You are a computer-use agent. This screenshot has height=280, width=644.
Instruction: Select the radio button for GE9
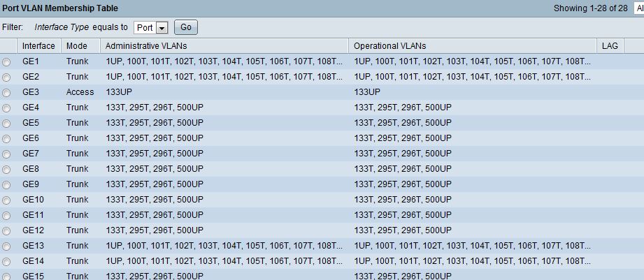[x=6, y=185]
